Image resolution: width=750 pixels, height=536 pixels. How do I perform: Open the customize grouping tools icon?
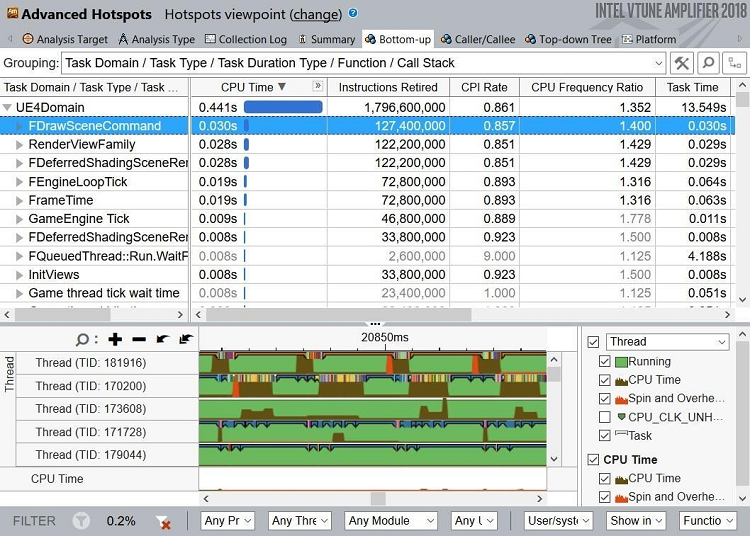(x=682, y=63)
